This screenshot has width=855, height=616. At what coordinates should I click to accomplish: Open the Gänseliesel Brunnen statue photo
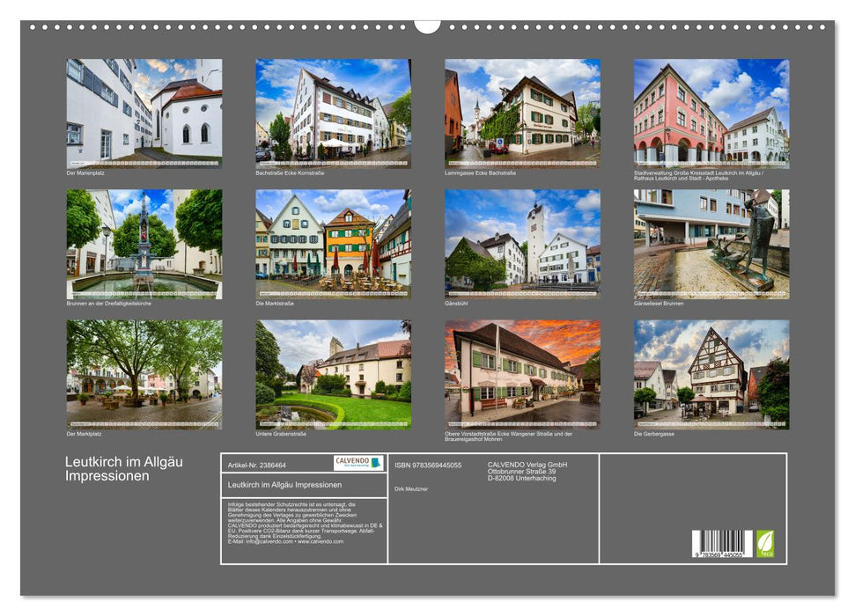tap(711, 244)
